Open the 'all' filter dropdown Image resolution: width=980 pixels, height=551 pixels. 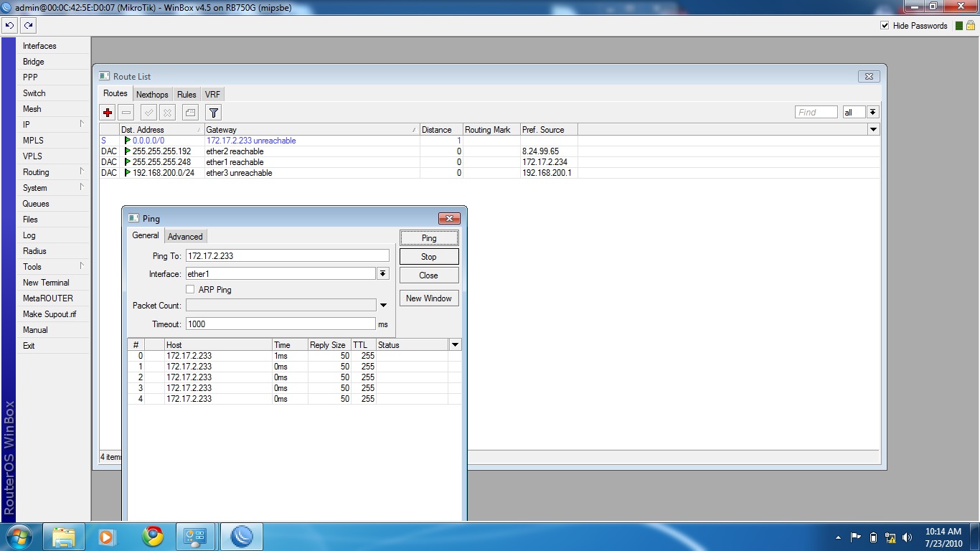tap(872, 112)
